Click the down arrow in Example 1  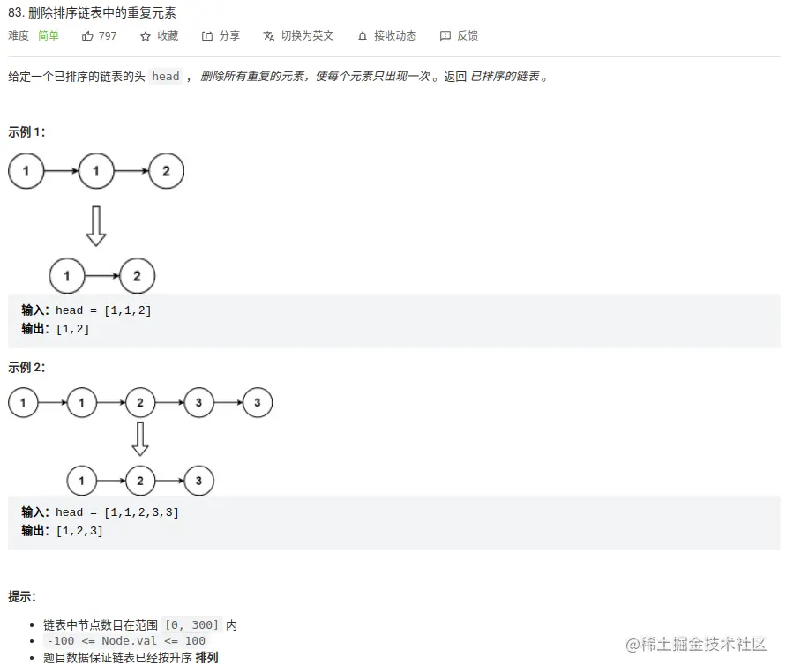96,226
